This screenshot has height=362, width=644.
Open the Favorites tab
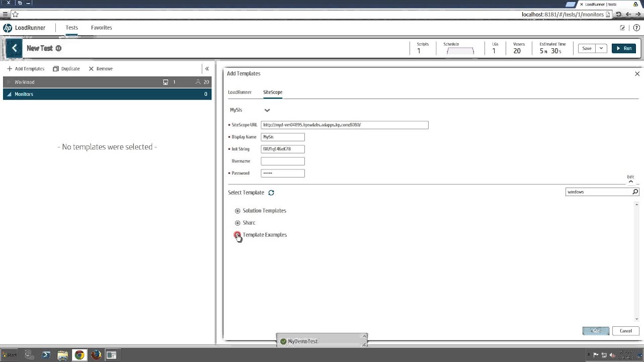tap(102, 28)
